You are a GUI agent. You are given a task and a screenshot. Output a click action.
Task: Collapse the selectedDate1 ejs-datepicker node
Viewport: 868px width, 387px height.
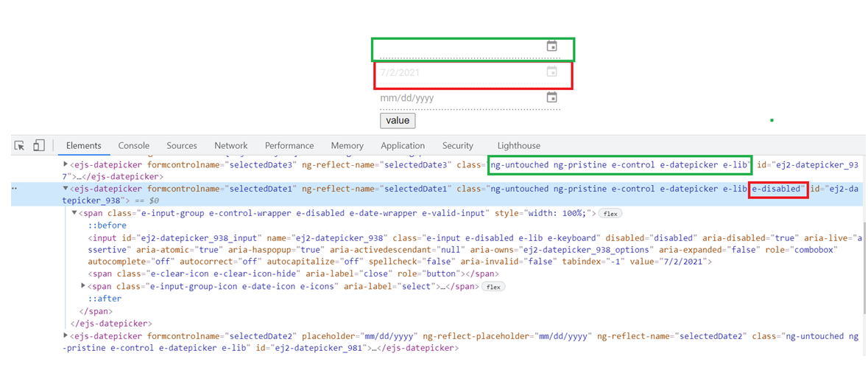(66, 189)
